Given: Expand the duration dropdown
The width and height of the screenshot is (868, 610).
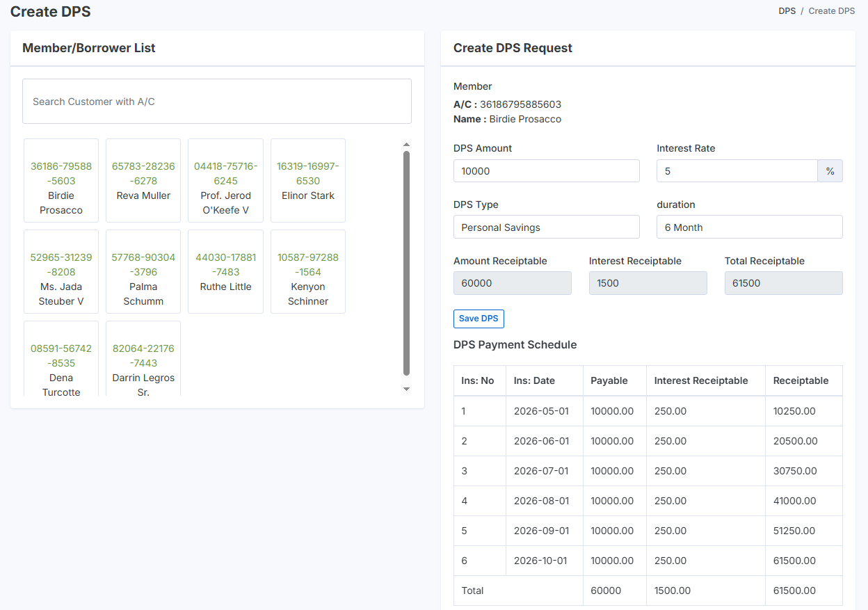Looking at the screenshot, I should pos(749,227).
